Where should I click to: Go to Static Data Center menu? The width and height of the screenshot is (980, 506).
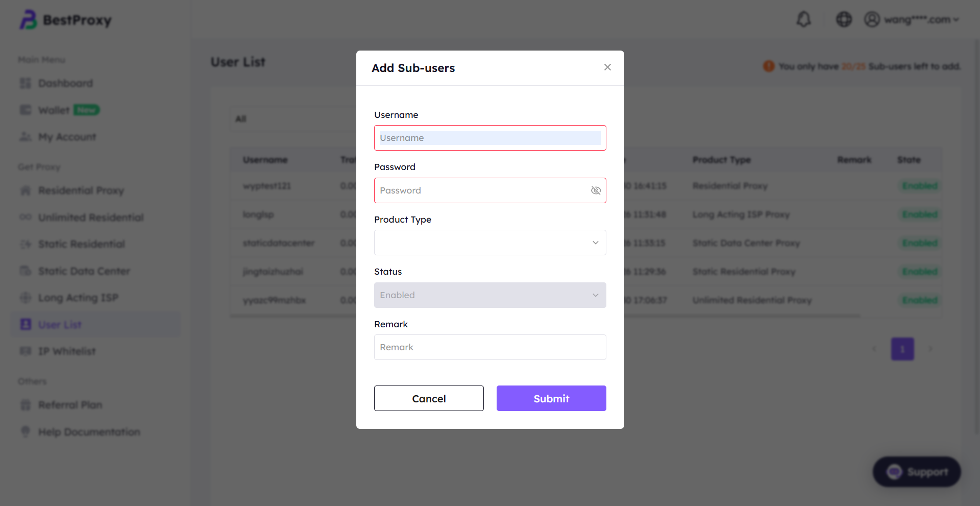[84, 271]
